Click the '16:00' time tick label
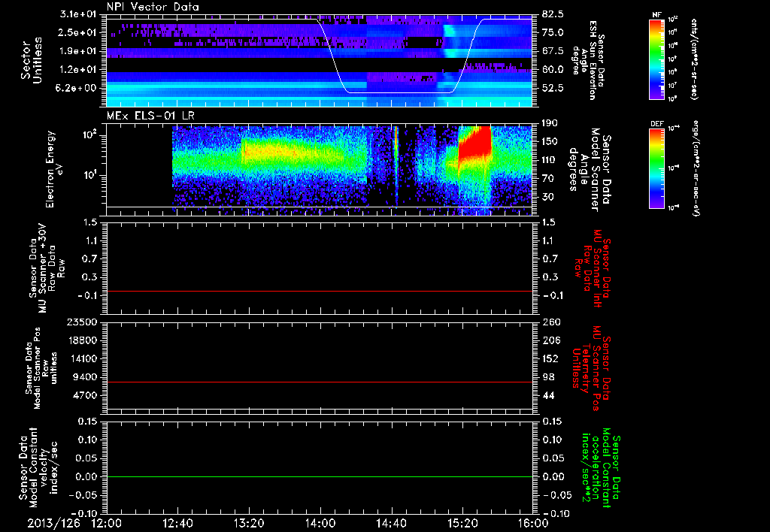 (x=533, y=523)
